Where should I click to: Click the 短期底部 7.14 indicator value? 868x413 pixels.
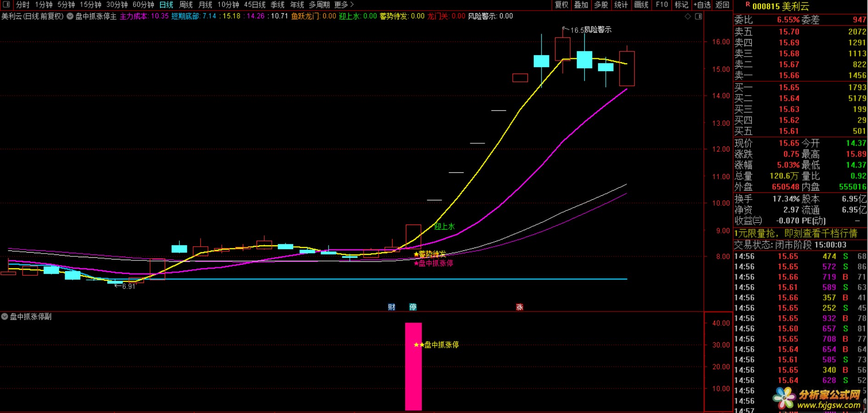194,16
